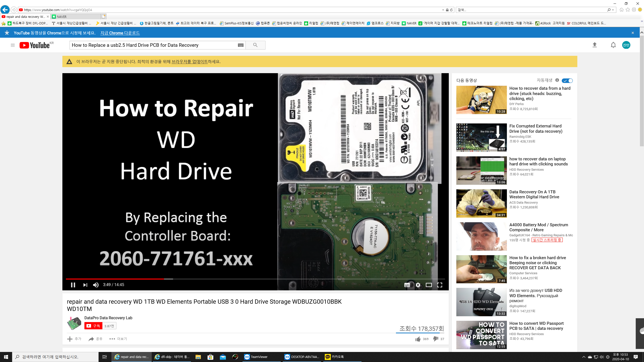The image size is (644, 362).
Task: Open the Windows Start menu
Action: pyautogui.click(x=6, y=357)
